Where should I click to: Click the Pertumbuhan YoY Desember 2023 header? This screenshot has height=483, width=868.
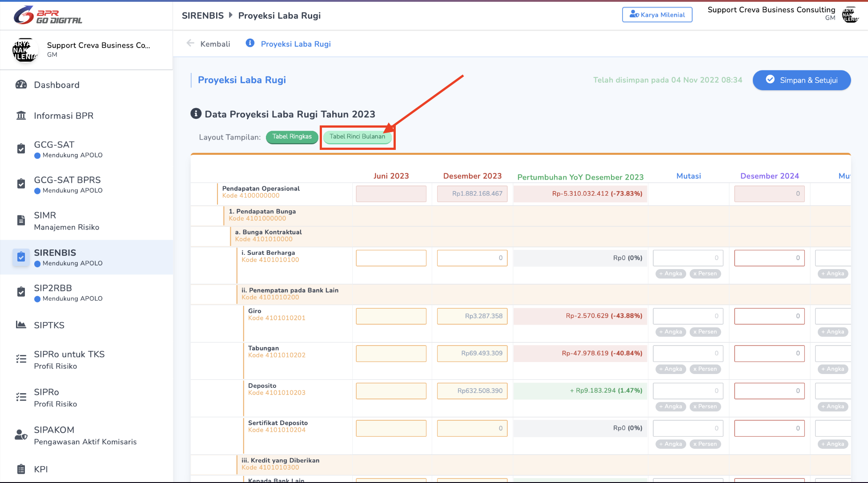(x=580, y=177)
